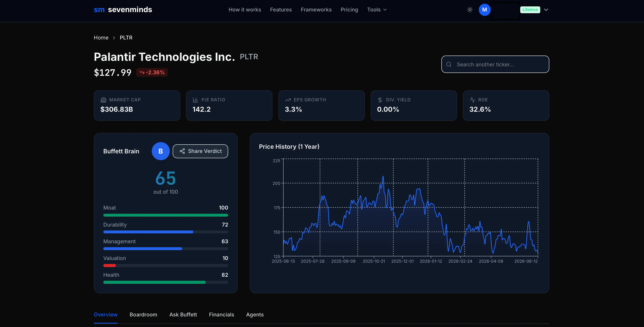Image resolution: width=644 pixels, height=327 pixels.
Task: Click the 2025-10-21 chart date label
Action: (x=374, y=261)
